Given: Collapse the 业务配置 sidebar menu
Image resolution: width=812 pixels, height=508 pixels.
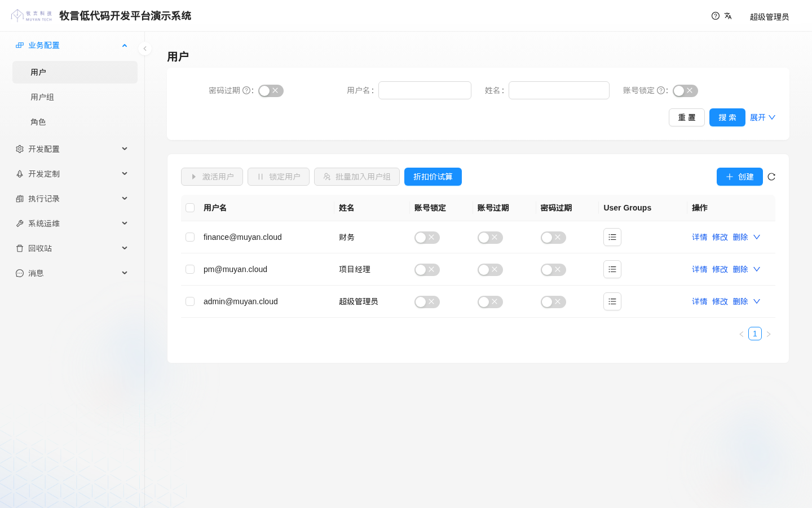Looking at the screenshot, I should 75,45.
